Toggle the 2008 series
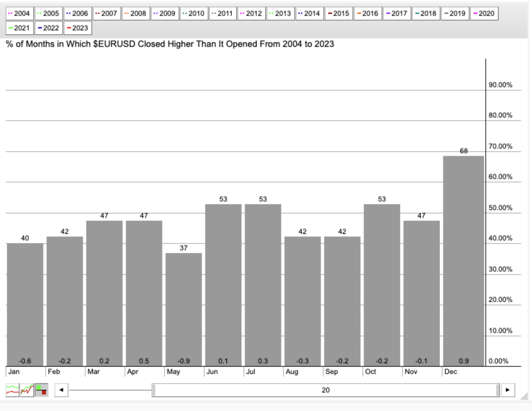This screenshot has height=411, width=532. pyautogui.click(x=136, y=14)
